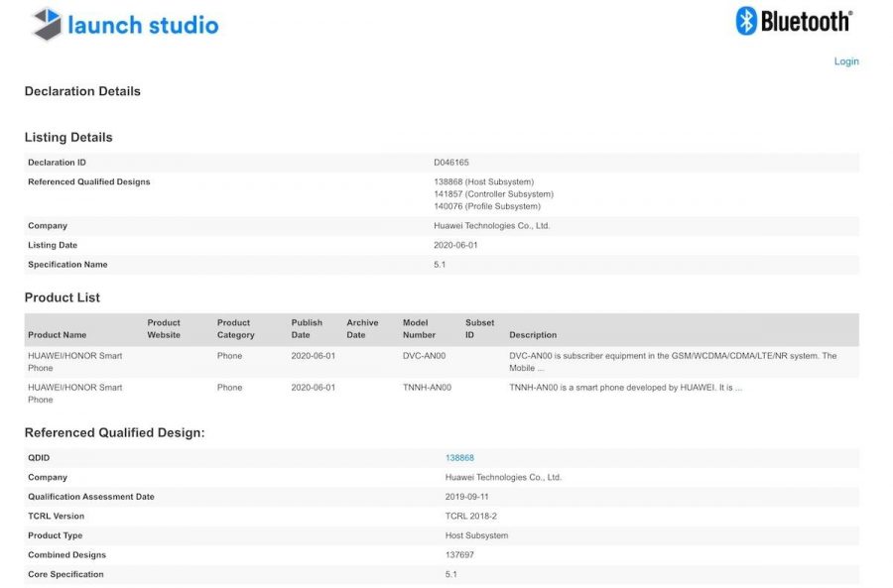Select the Description column header
The image size is (893, 588).
click(x=533, y=335)
